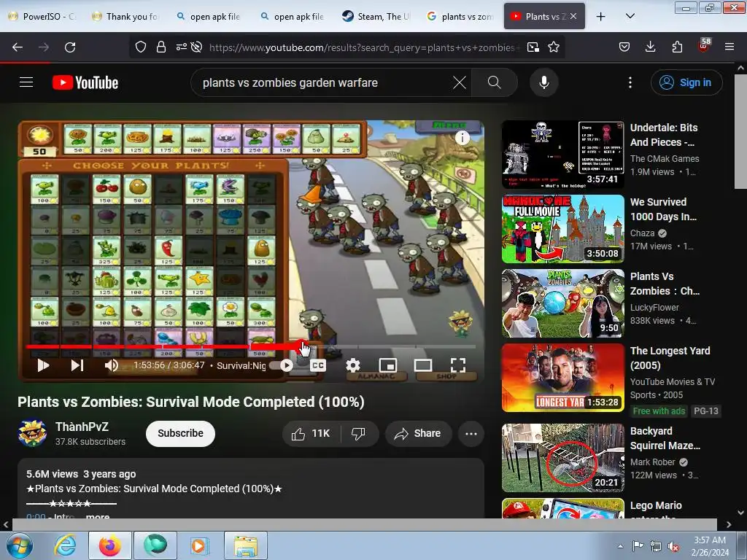The height and width of the screenshot is (560, 747).
Task: Launch Internet Explorer from taskbar
Action: click(x=65, y=545)
